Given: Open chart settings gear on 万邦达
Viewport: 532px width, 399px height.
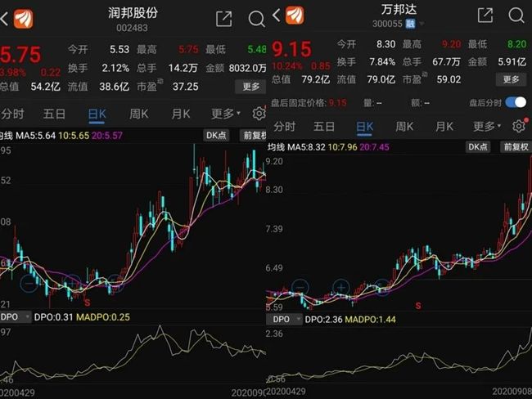Looking at the screenshot, I should click(519, 126).
